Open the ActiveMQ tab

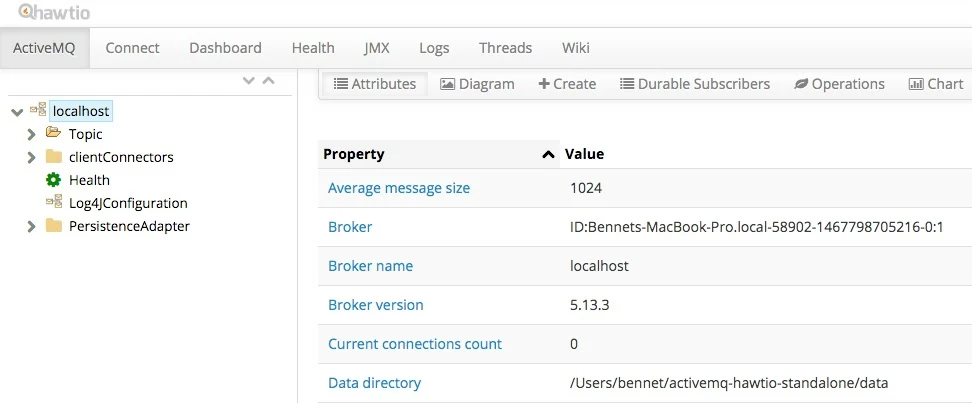pyautogui.click(x=44, y=48)
